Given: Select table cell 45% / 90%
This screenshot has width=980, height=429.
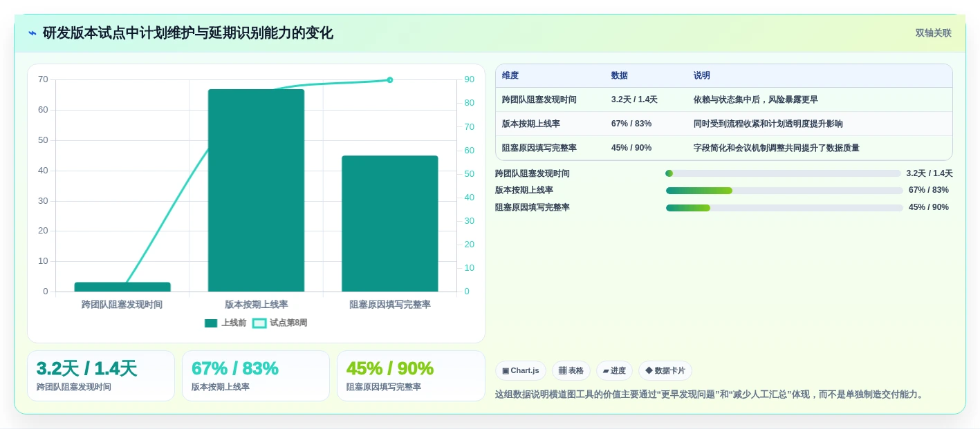Looking at the screenshot, I should 631,148.
